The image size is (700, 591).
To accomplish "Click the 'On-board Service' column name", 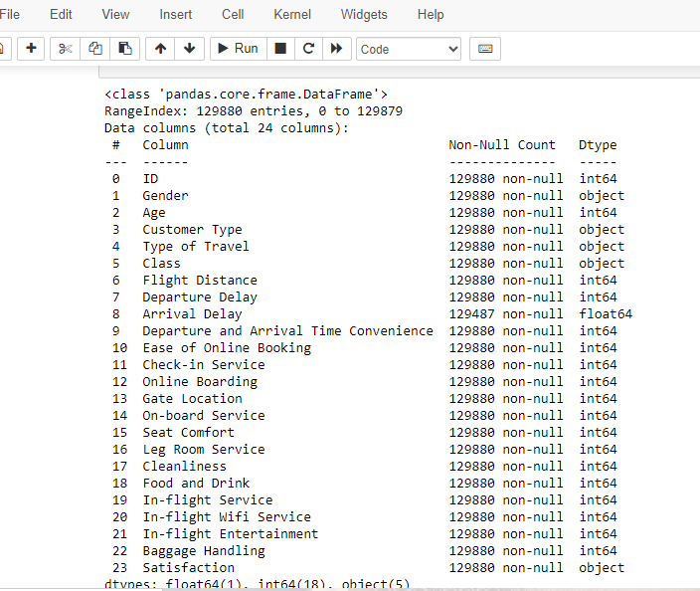I will pyautogui.click(x=204, y=416).
